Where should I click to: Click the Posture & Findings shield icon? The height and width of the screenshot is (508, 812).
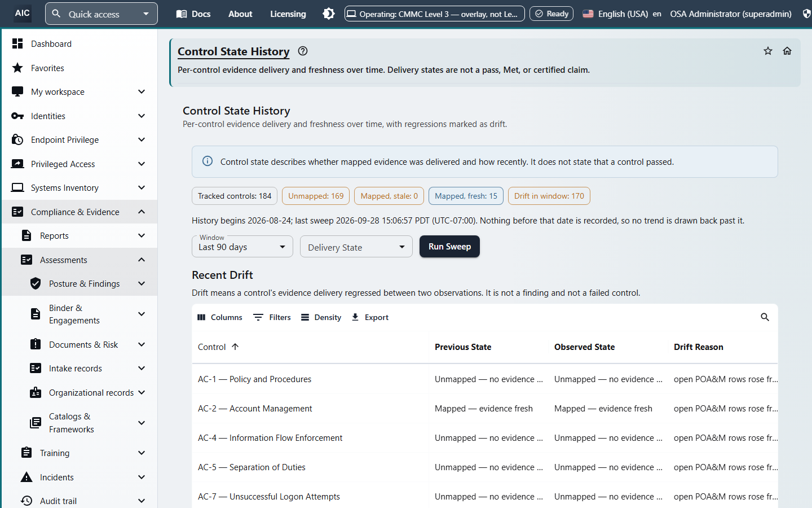click(36, 284)
